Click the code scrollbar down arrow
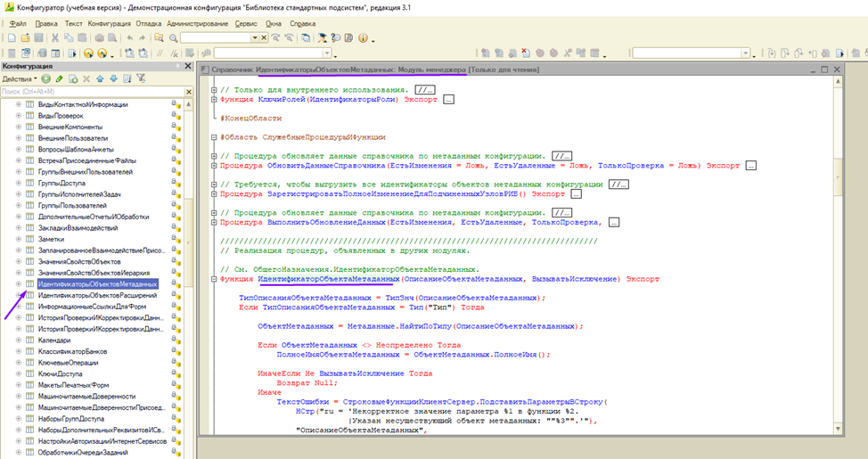This screenshot has width=868, height=459. click(838, 429)
